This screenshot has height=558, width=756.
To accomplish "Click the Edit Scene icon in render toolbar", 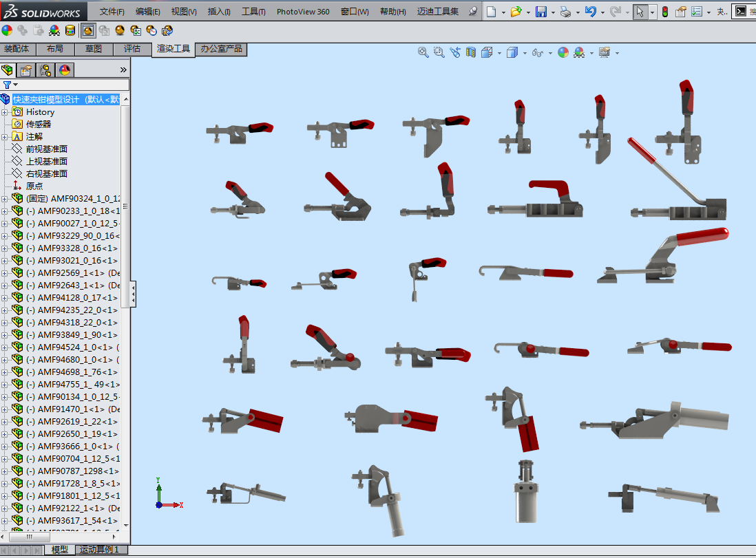I will click(x=54, y=30).
